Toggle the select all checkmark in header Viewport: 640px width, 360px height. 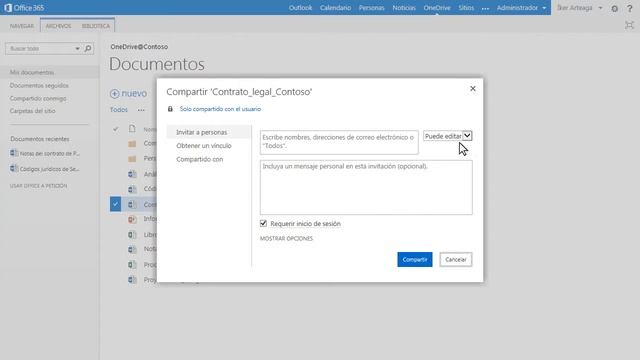116,129
